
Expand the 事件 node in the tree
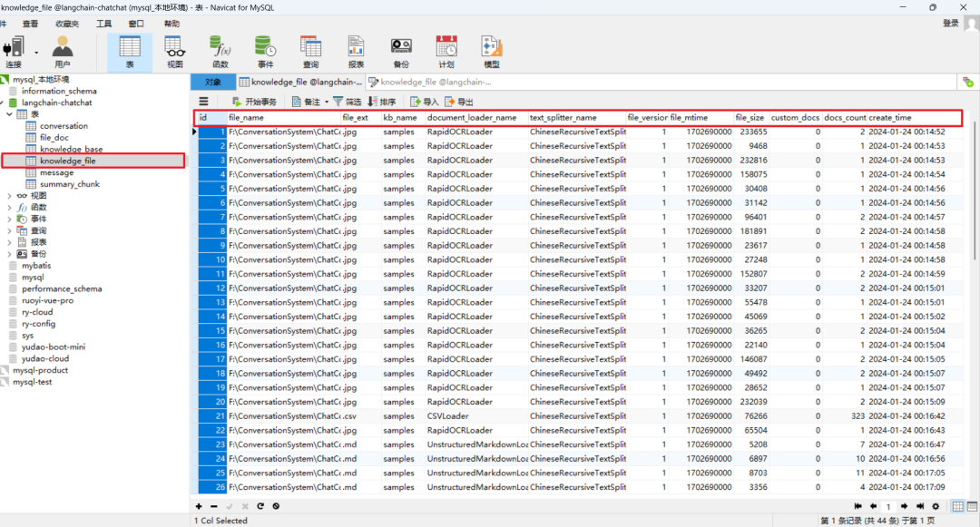point(9,220)
